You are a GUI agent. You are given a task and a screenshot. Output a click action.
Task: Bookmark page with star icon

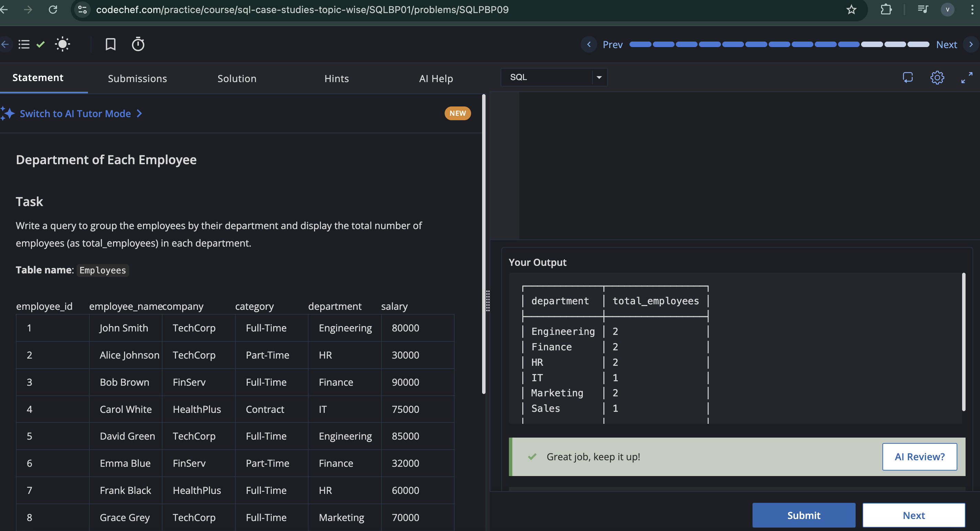click(851, 10)
